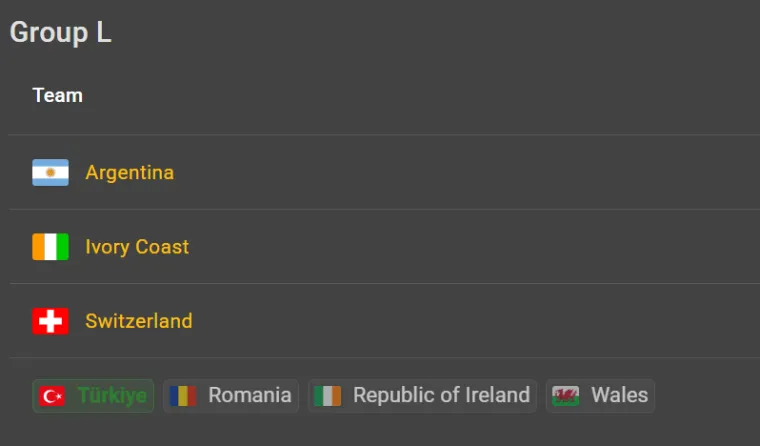Click the Romania flag icon
The width and height of the screenshot is (760, 446).
(x=182, y=396)
